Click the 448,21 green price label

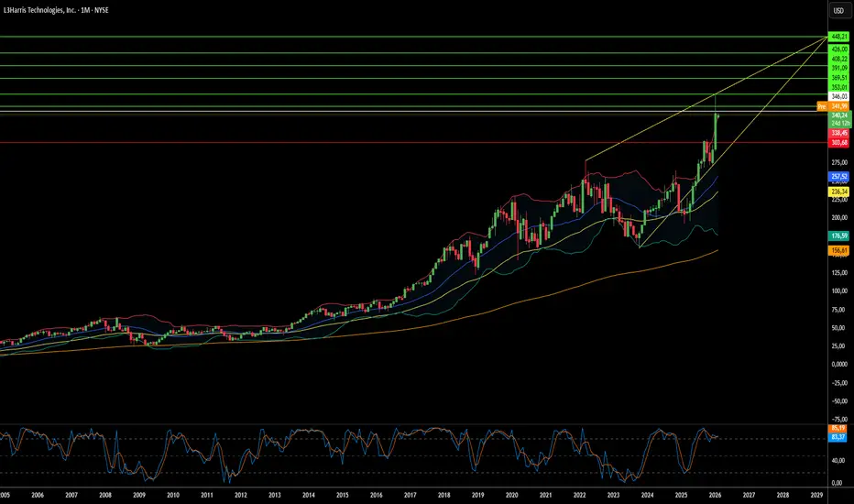838,36
